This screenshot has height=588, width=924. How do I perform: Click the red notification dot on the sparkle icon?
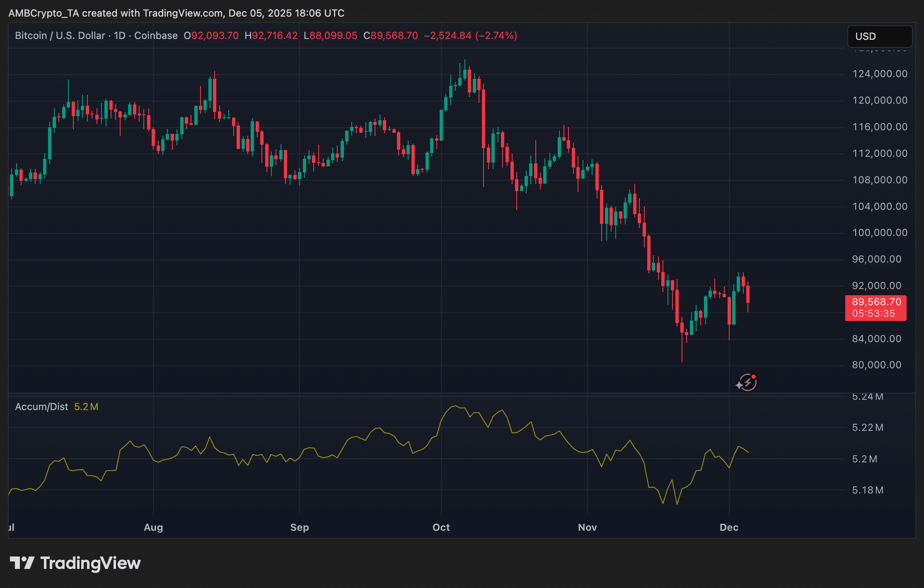point(753,376)
